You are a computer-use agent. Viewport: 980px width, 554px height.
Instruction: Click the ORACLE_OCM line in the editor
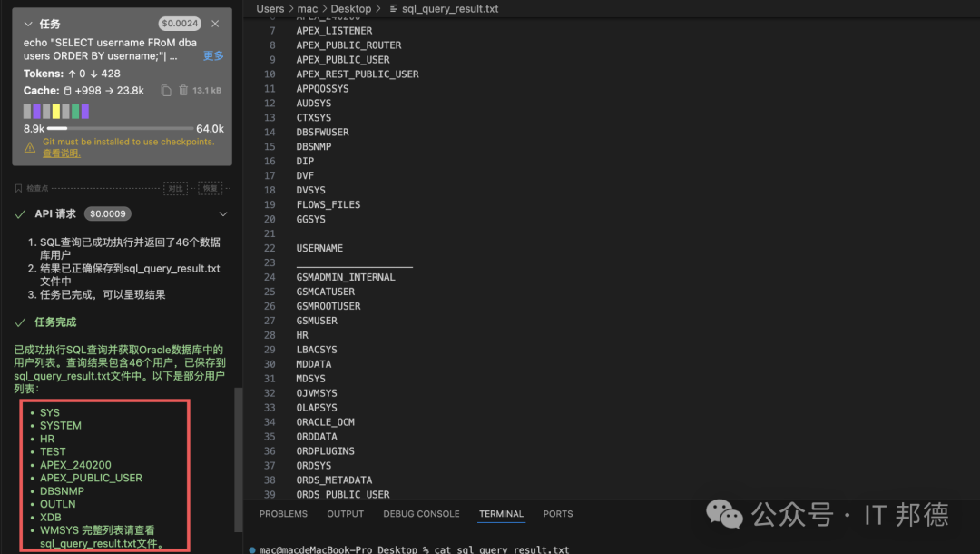[x=325, y=422]
